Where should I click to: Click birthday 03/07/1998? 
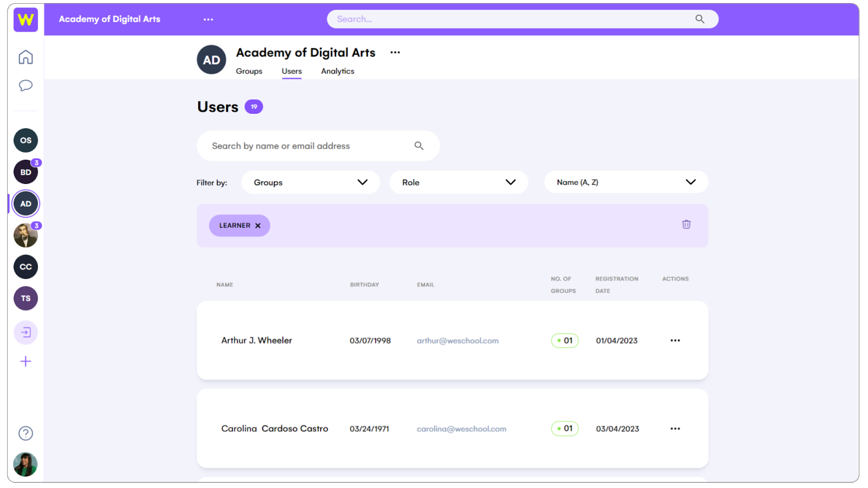coord(370,341)
